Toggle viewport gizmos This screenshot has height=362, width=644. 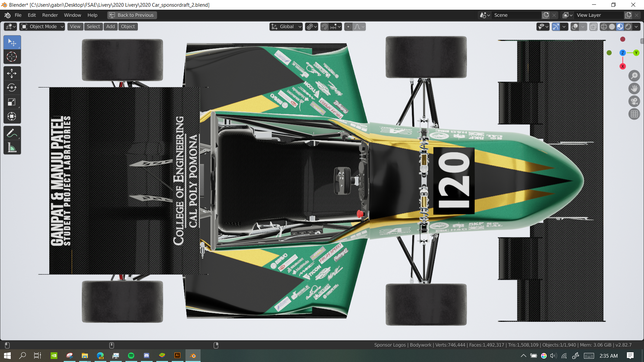[556, 26]
